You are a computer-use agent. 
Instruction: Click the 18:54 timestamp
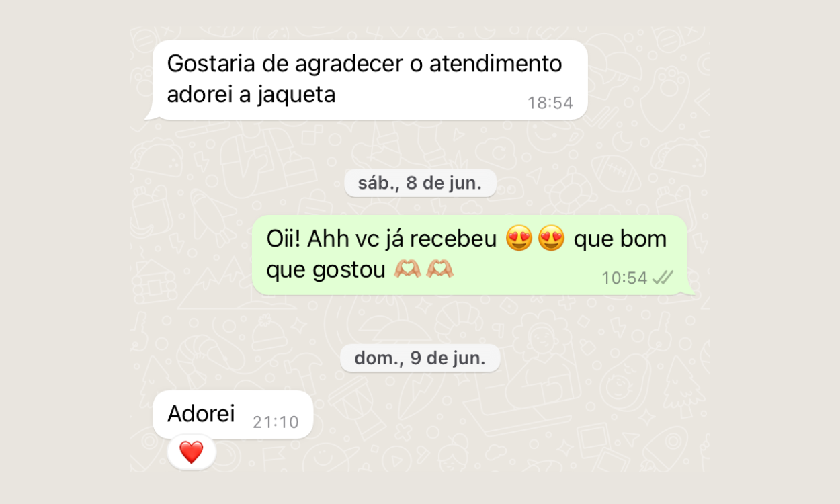550,103
